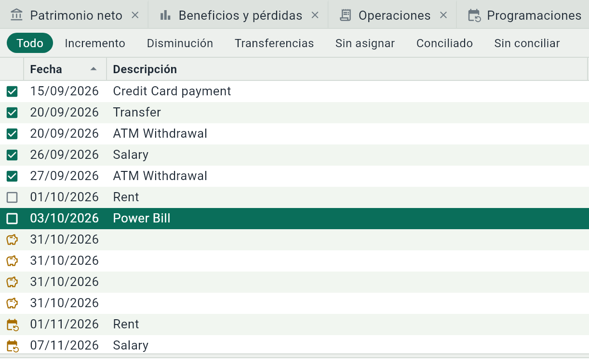Screen dimensions: 589x364
Task: Click the date 26/09/2026
Action: 64,155
